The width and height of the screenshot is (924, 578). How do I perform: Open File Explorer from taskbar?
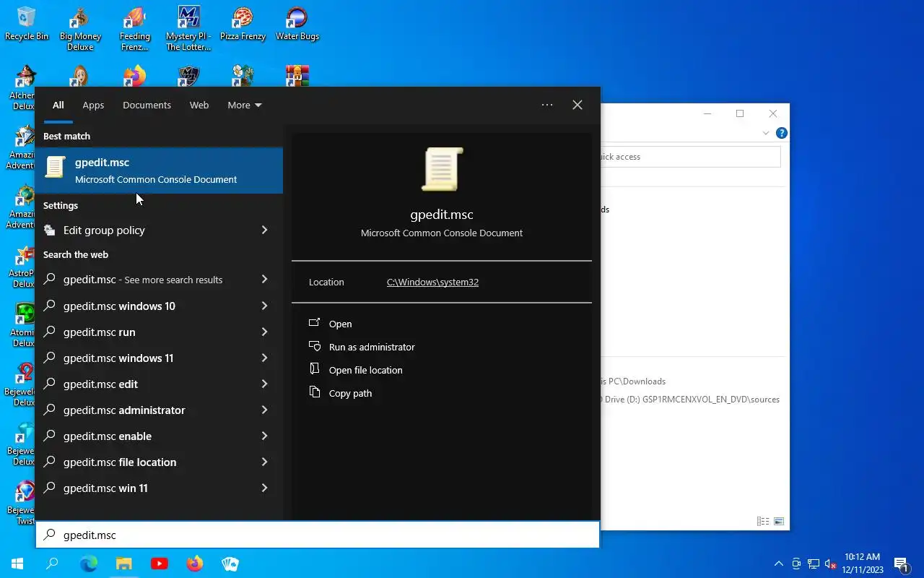[x=124, y=564]
